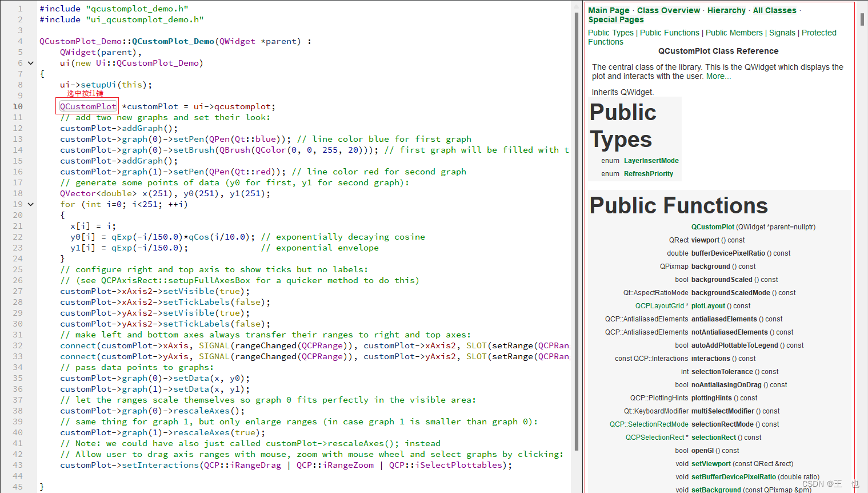Image resolution: width=868 pixels, height=493 pixels.
Task: Open the QCustomPlot constructor link
Action: coord(713,227)
